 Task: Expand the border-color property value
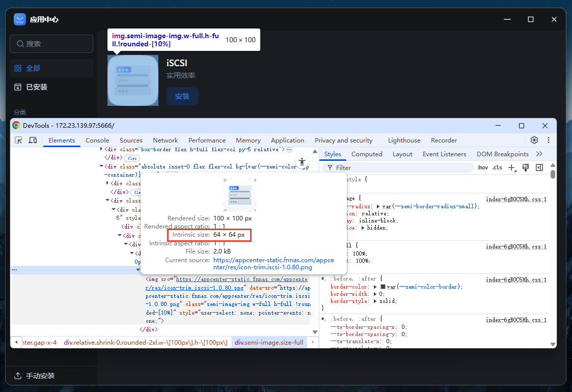(x=375, y=287)
